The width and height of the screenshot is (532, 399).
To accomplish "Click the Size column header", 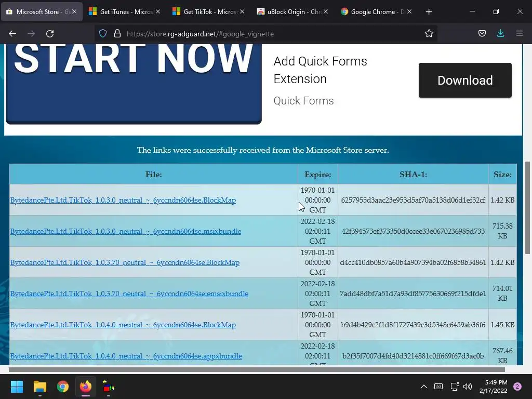I will coord(502,175).
